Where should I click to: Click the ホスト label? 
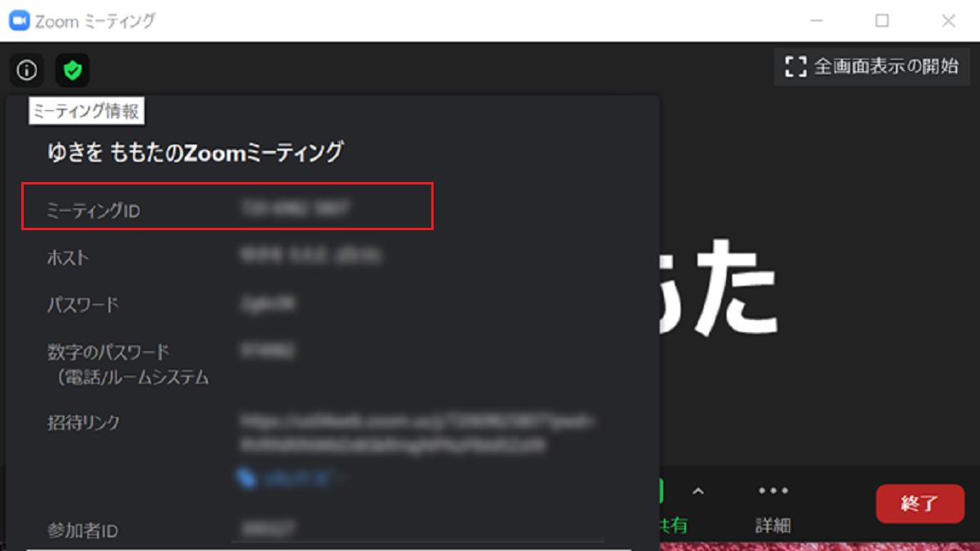pyautogui.click(x=68, y=258)
